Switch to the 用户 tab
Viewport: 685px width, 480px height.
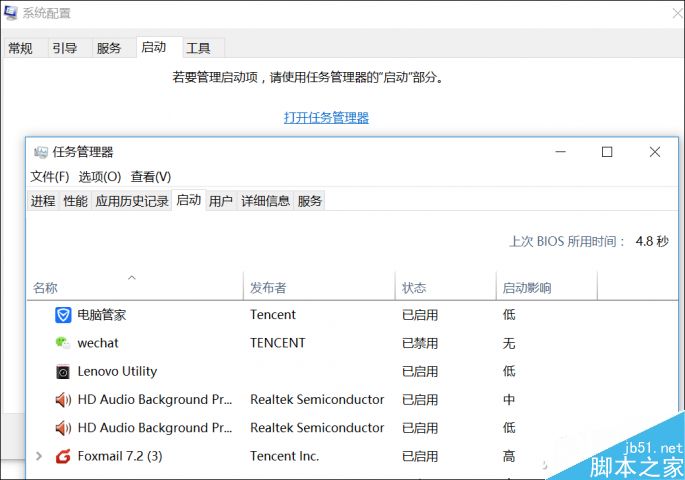click(x=221, y=201)
